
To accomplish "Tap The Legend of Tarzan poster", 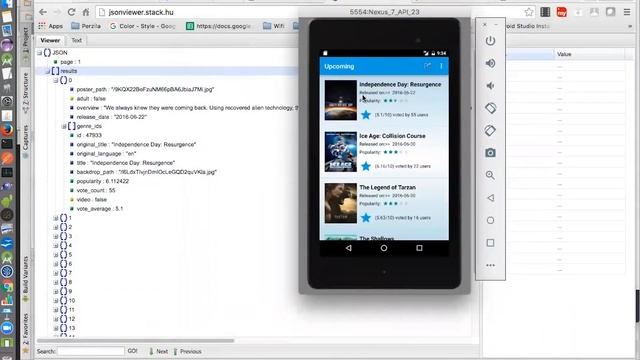I will pyautogui.click(x=340, y=203).
